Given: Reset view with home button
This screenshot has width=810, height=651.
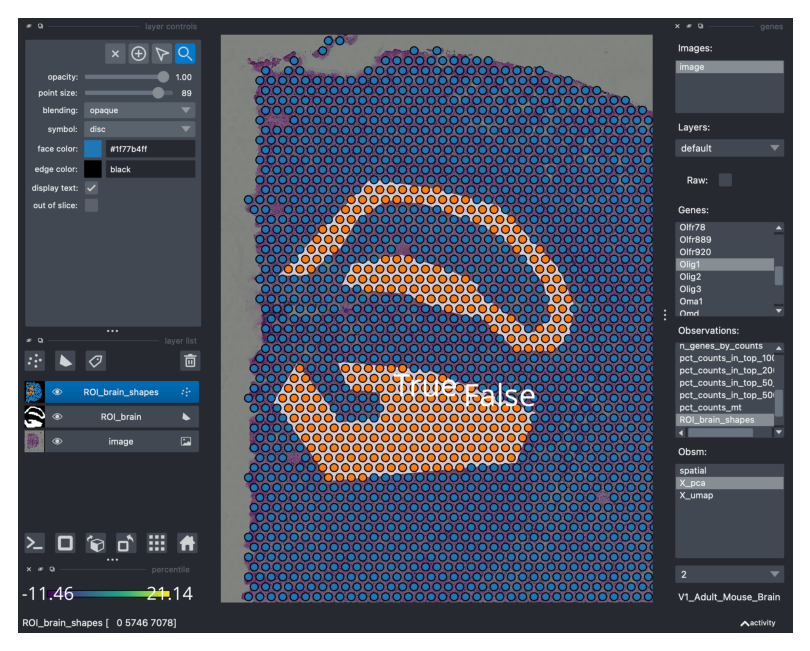Looking at the screenshot, I should click(x=187, y=543).
